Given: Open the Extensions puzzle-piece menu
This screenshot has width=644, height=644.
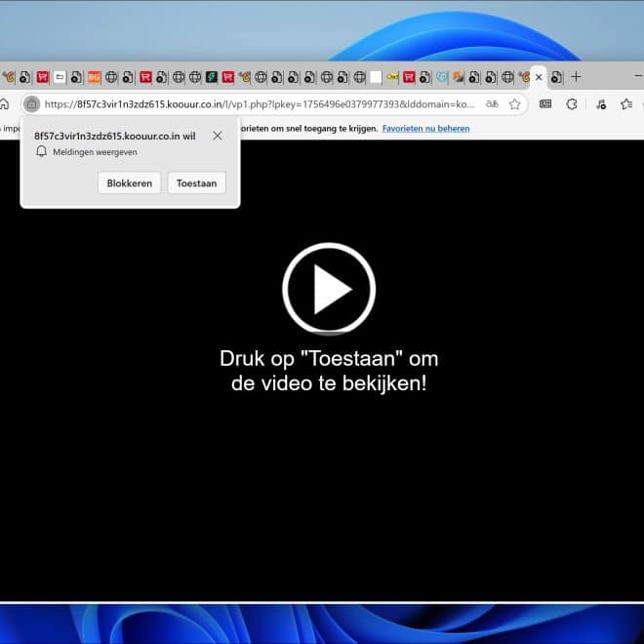Looking at the screenshot, I should [572, 104].
